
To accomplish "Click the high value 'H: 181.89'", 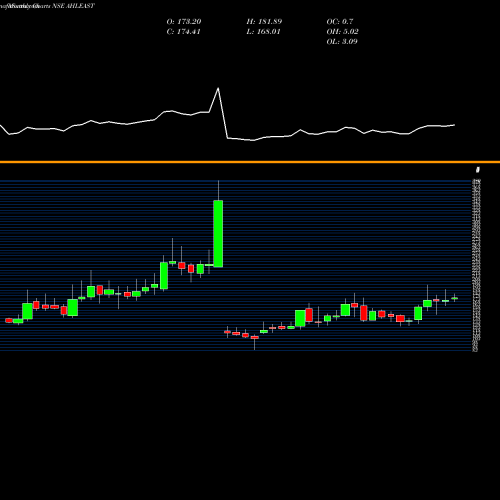I will [264, 21].
